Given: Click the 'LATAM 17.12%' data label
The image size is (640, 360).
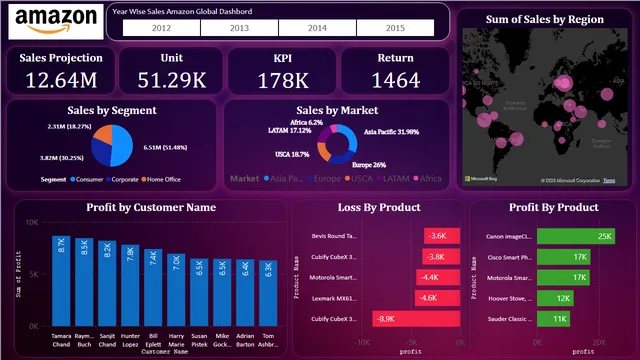Looking at the screenshot, I should click(x=290, y=131).
